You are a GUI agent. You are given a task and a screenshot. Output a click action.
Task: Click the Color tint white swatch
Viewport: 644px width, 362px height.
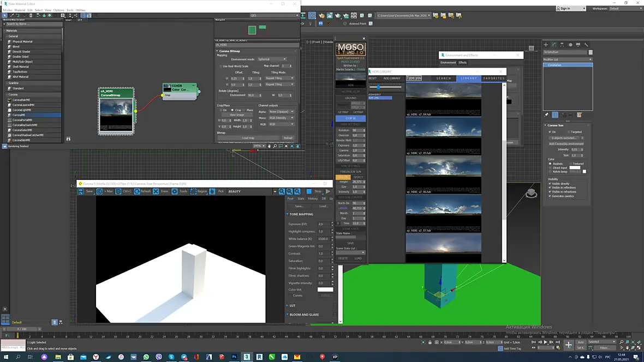coord(325,289)
